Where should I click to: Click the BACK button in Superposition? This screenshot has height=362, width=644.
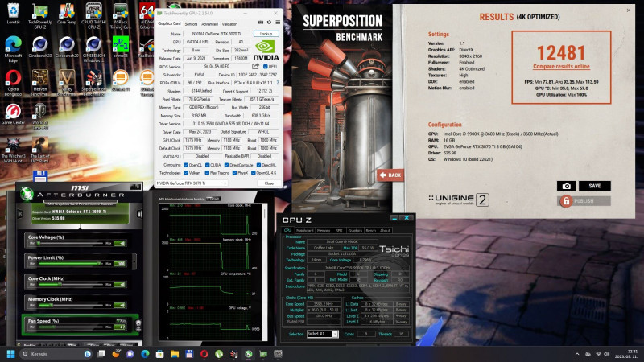[390, 175]
